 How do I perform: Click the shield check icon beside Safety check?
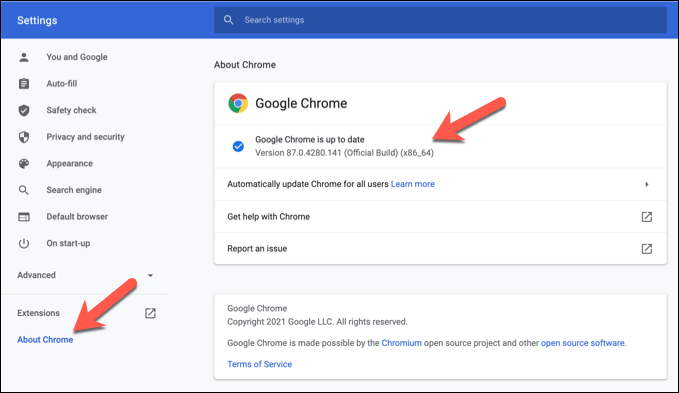[x=24, y=110]
